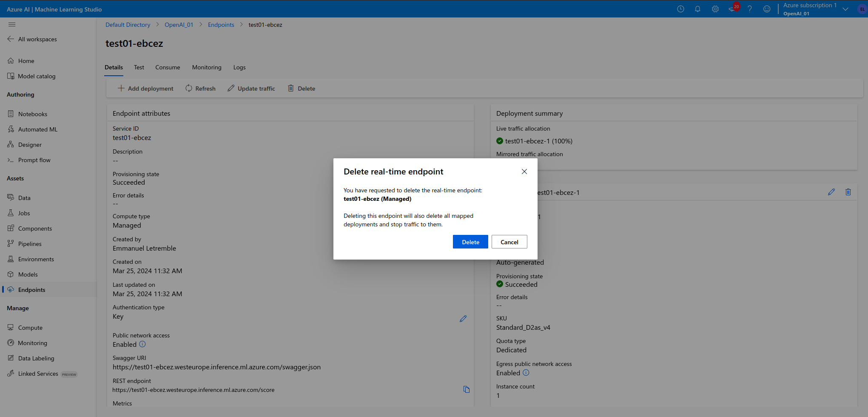Switch to the Test tab

tap(139, 67)
